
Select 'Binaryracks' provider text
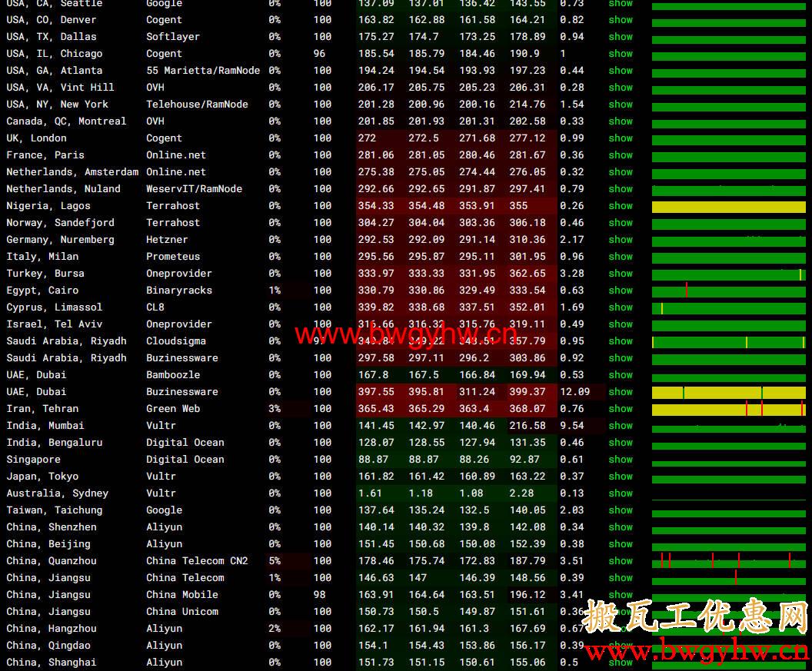coord(179,291)
